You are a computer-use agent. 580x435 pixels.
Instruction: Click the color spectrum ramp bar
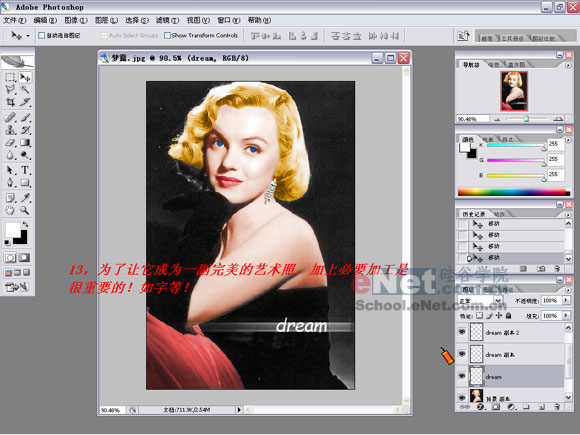513,192
